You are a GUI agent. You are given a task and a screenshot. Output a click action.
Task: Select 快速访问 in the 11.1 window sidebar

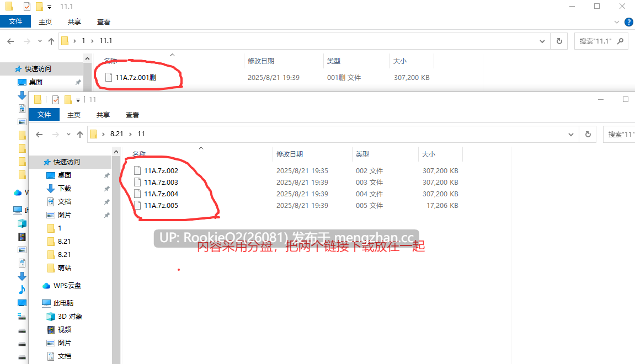click(x=38, y=69)
